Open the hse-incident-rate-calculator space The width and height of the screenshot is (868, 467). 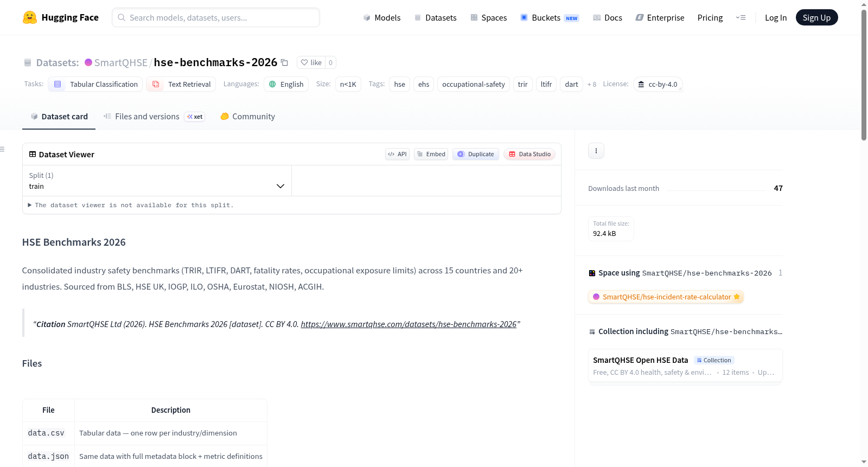(666, 297)
